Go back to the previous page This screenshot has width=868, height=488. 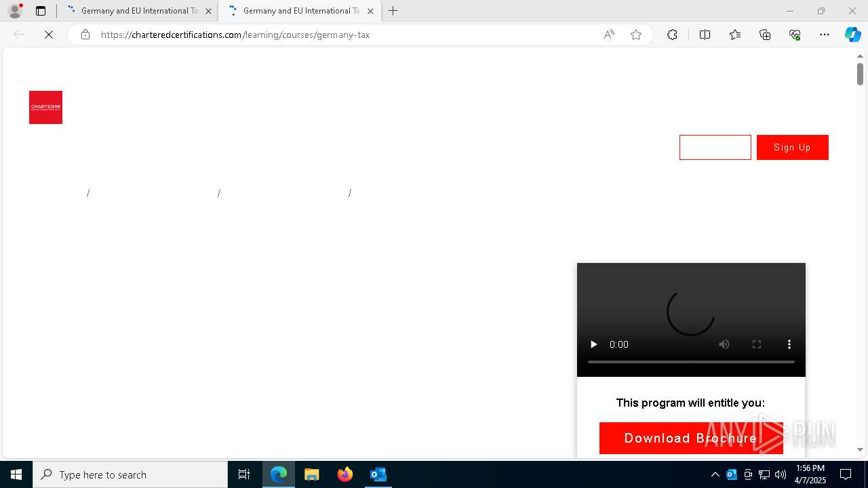tap(19, 35)
